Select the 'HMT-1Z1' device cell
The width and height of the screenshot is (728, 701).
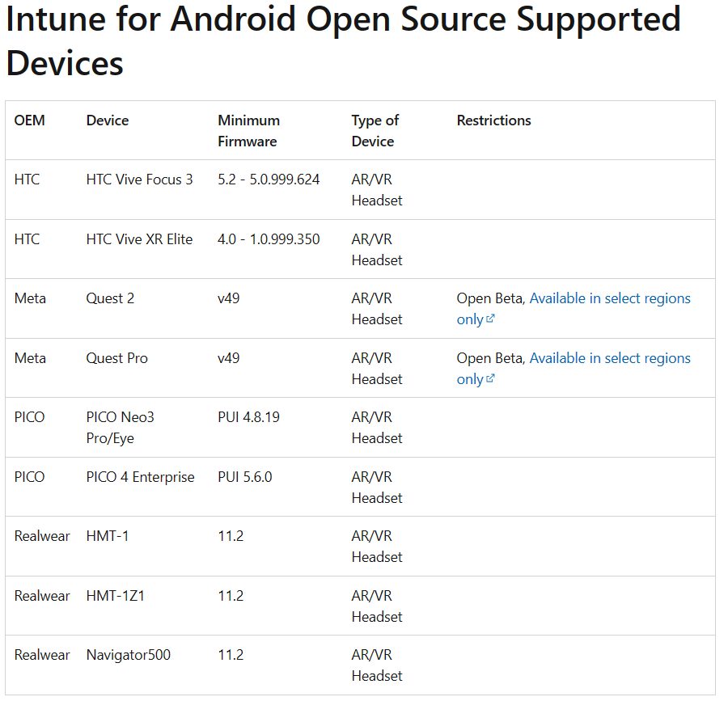pyautogui.click(x=115, y=596)
